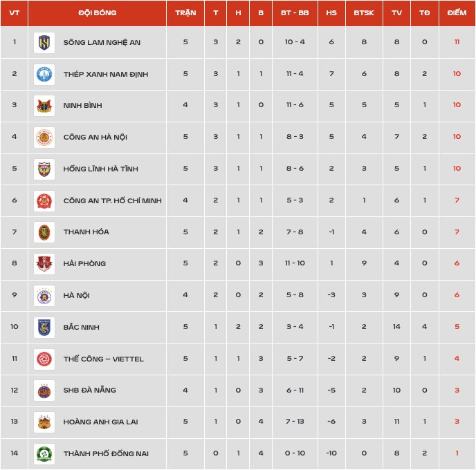
Task: Click Công An TP. Hồ Chí Minh name
Action: pyautogui.click(x=112, y=200)
